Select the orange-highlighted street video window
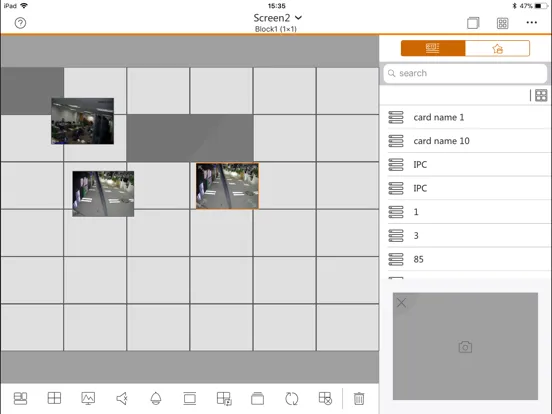Viewport: 552px width, 414px height. 227,186
